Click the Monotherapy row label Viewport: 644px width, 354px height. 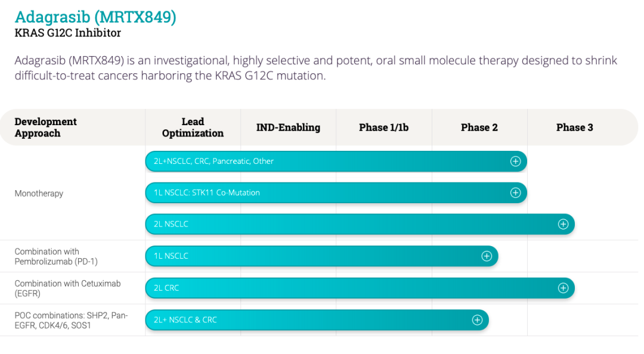[39, 194]
